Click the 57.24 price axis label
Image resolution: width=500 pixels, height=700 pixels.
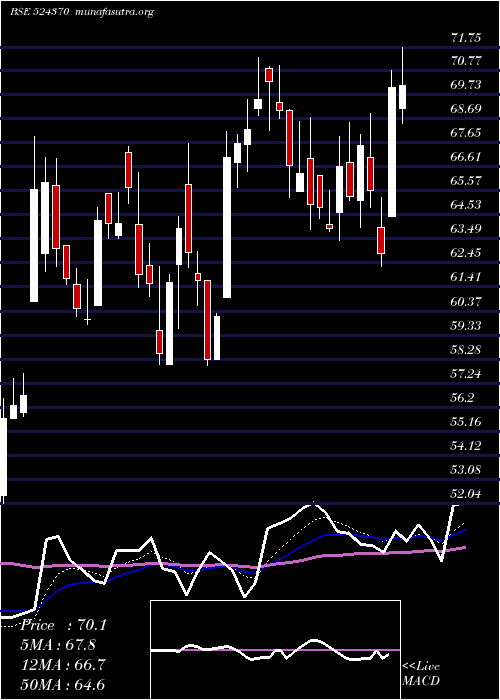pyautogui.click(x=466, y=374)
